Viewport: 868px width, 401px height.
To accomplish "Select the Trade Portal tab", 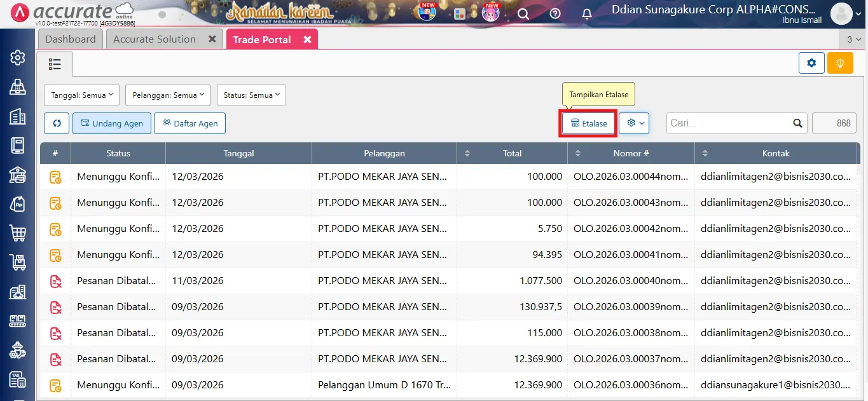I will tap(262, 39).
